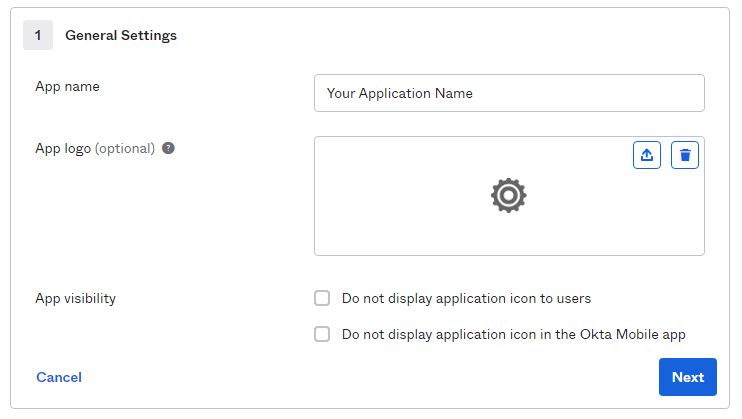742x419 pixels.
Task: Click the App name field label
Action: pyautogui.click(x=67, y=87)
